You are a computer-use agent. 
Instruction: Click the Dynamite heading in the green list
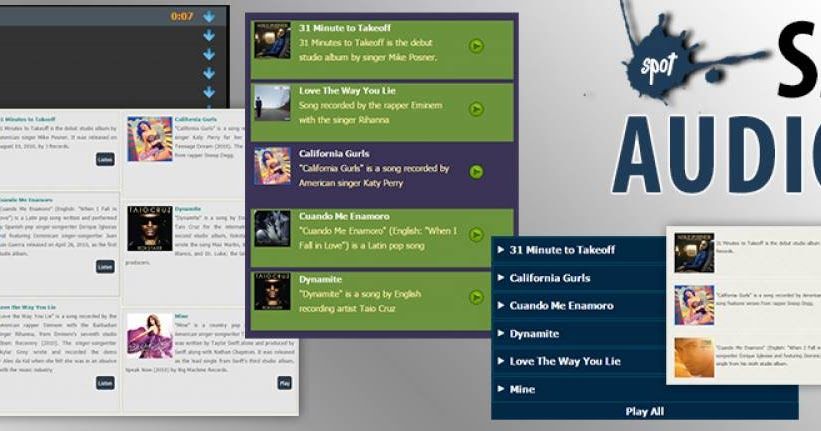pyautogui.click(x=320, y=279)
